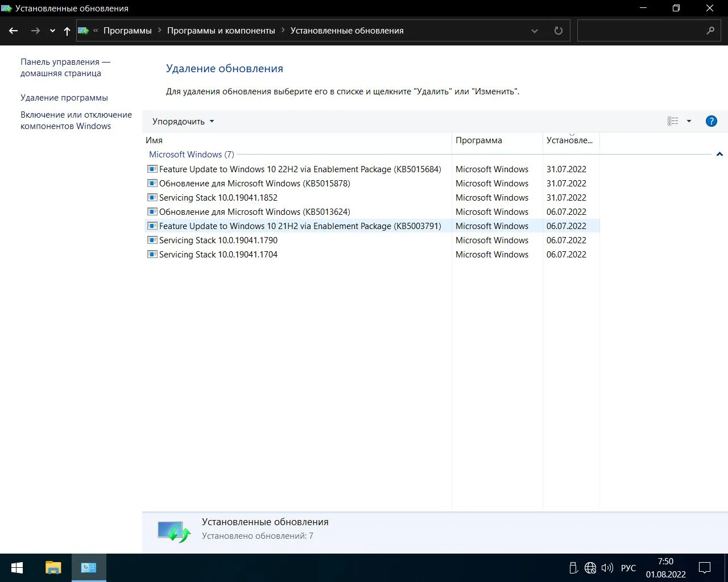Sort by Установлено date column header
The width and height of the screenshot is (728, 582).
(571, 140)
